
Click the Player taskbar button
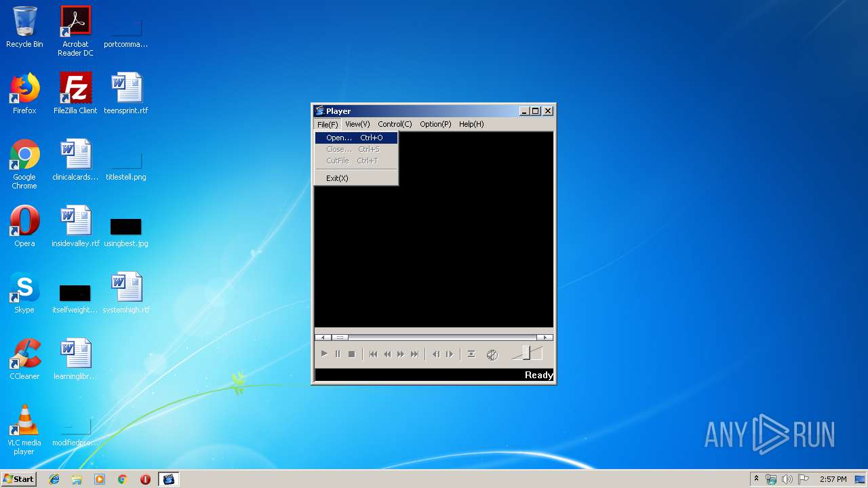pyautogui.click(x=169, y=479)
